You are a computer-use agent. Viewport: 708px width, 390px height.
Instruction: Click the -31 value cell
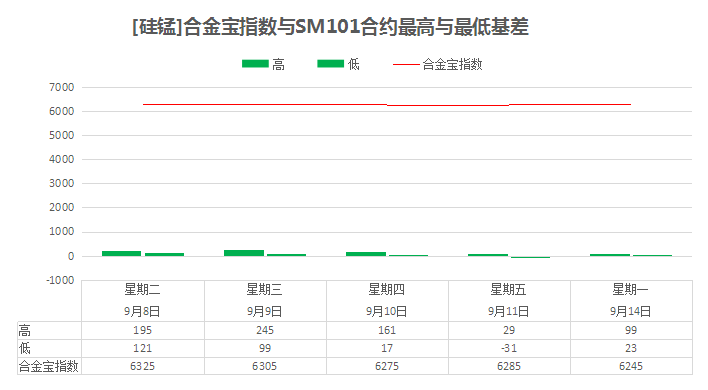(509, 348)
